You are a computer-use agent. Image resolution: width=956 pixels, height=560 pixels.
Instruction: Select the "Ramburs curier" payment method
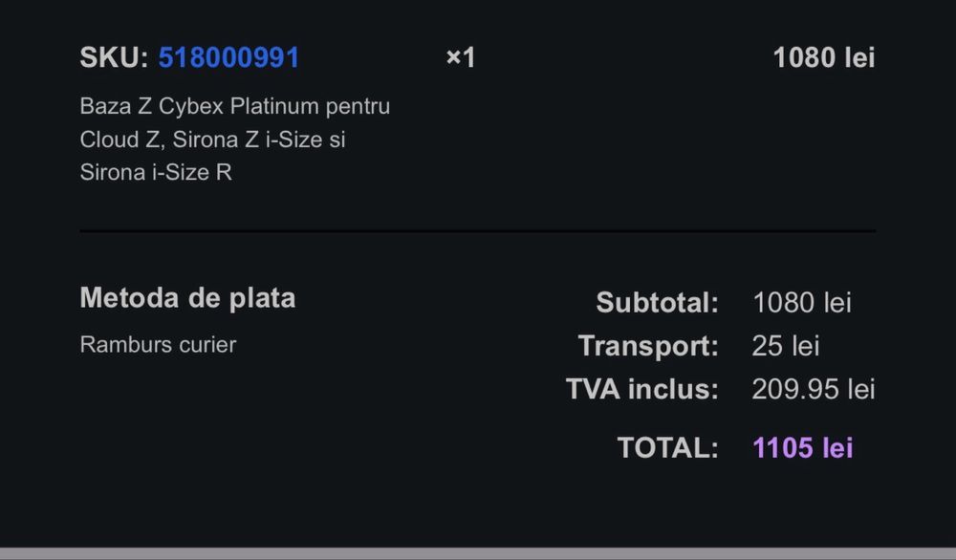tap(158, 344)
